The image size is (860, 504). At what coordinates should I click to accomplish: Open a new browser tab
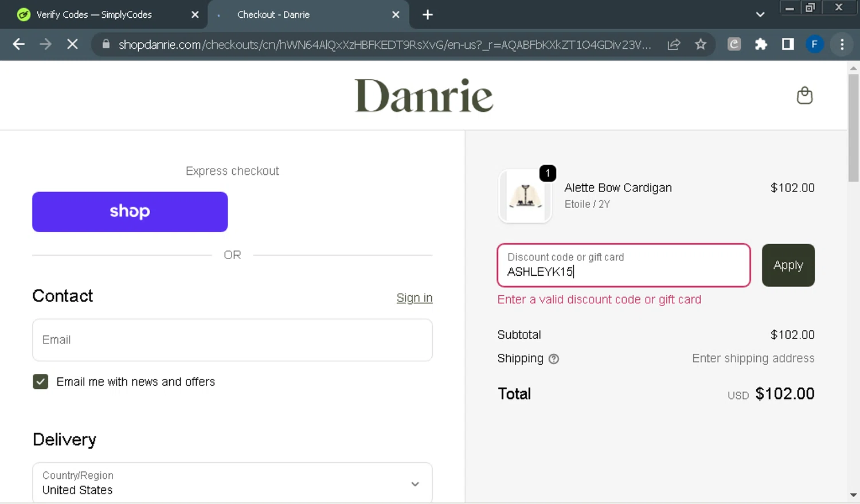click(x=428, y=15)
